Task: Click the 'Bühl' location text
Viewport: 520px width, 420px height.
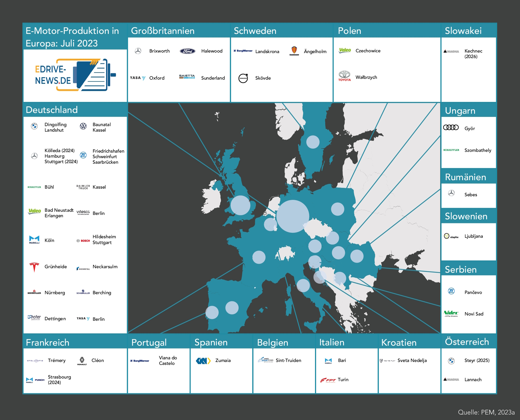Action: [49, 187]
